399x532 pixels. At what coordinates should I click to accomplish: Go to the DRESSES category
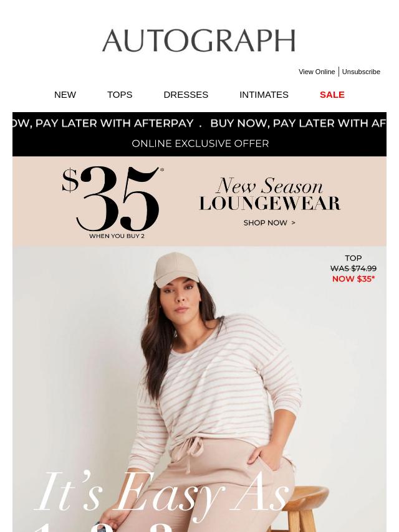tap(186, 95)
